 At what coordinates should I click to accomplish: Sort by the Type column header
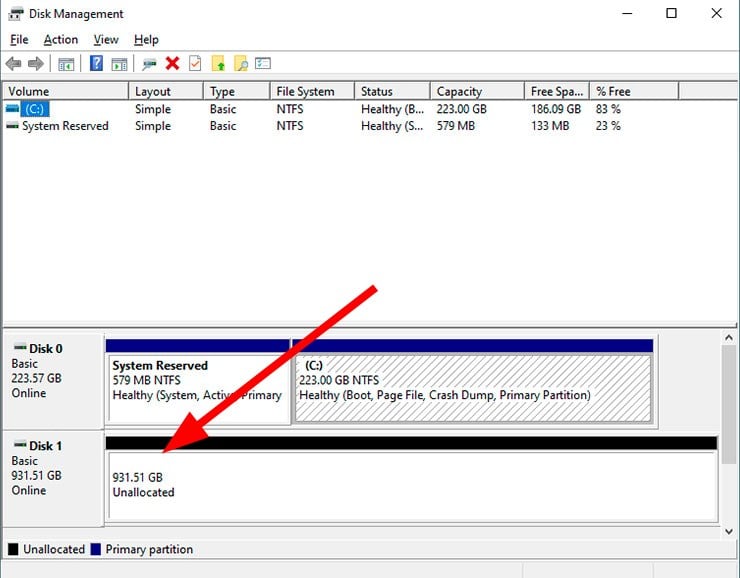click(237, 91)
